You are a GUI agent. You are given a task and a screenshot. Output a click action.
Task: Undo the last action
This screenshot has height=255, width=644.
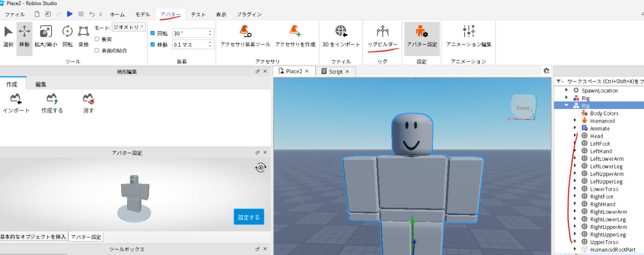pyautogui.click(x=92, y=14)
